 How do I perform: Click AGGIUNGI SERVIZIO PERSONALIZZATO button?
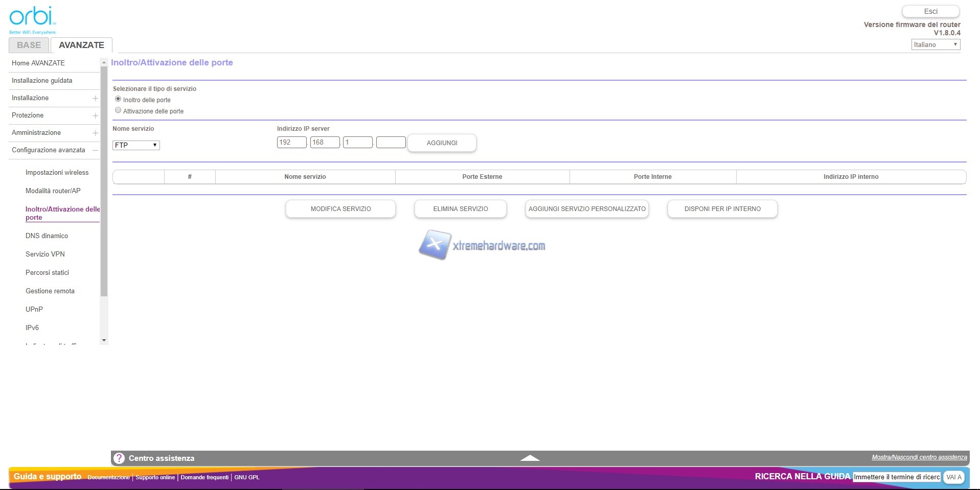(x=587, y=209)
